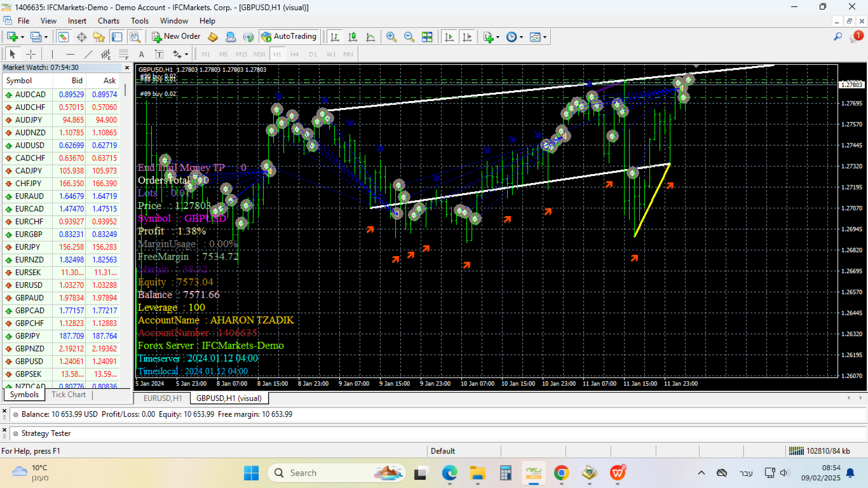This screenshot has height=488, width=868.
Task: Switch chart to bar chart style
Action: [x=334, y=37]
